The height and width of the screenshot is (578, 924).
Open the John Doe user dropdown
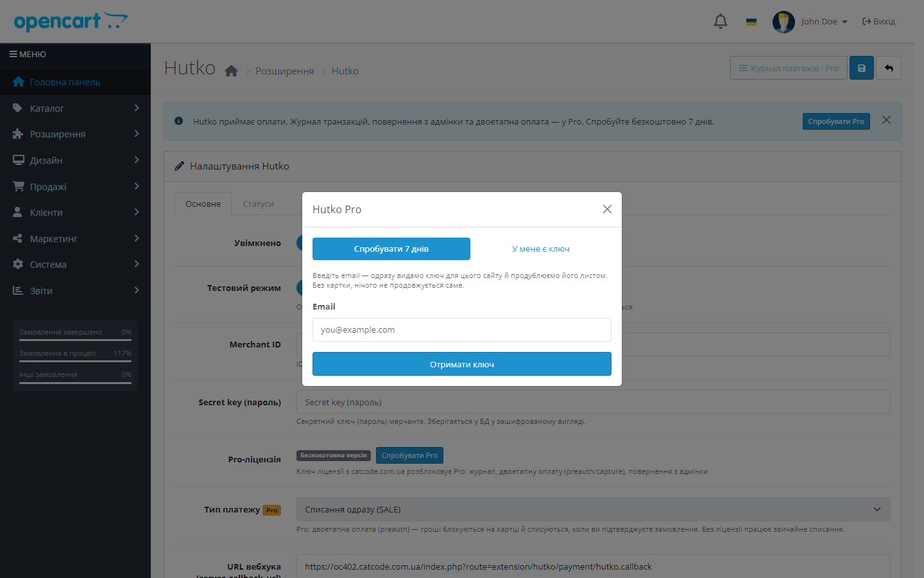point(824,22)
